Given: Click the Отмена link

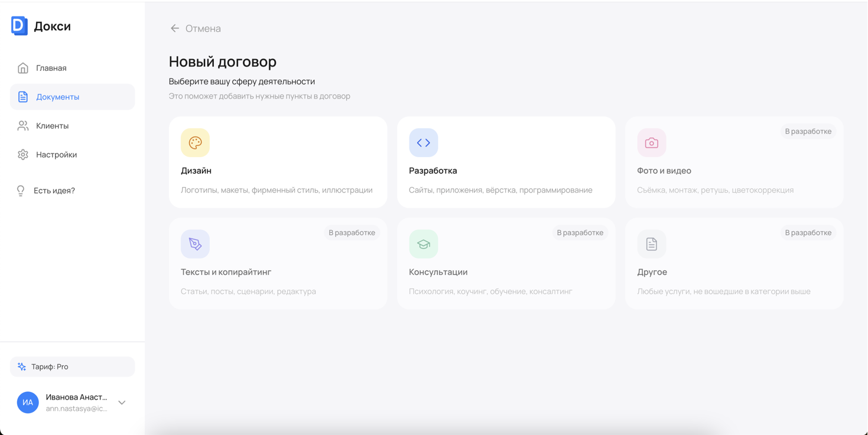Looking at the screenshot, I should [203, 28].
